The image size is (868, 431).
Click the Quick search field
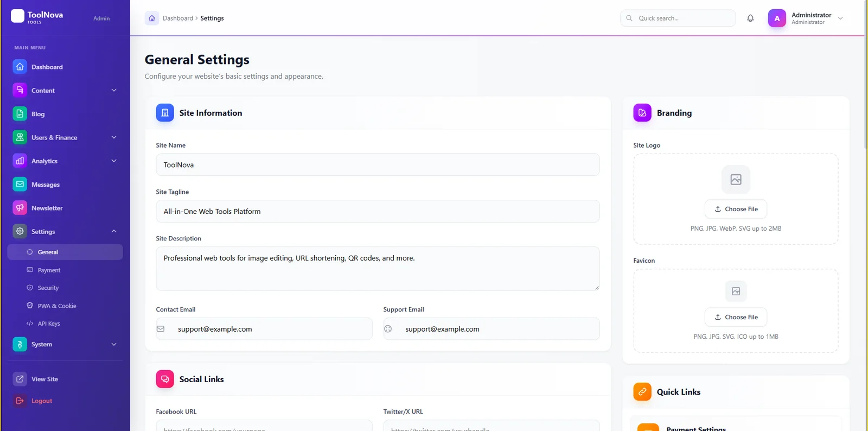coord(678,18)
